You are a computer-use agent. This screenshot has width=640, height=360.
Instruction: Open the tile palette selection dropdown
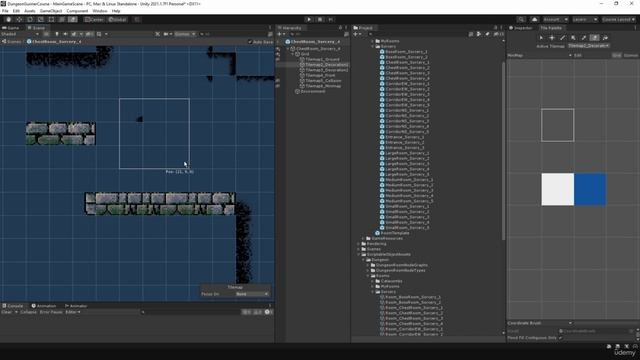coord(540,55)
